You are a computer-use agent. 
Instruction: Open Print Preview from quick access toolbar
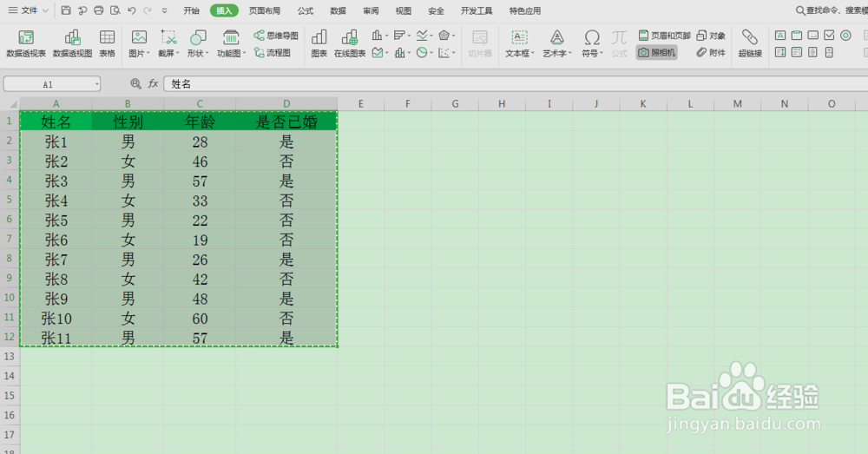coord(115,10)
